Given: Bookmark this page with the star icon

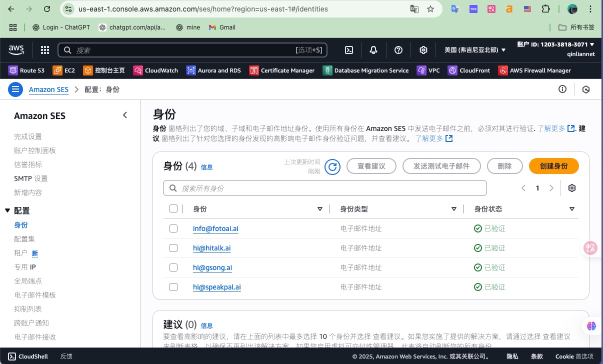Looking at the screenshot, I should (x=430, y=9).
